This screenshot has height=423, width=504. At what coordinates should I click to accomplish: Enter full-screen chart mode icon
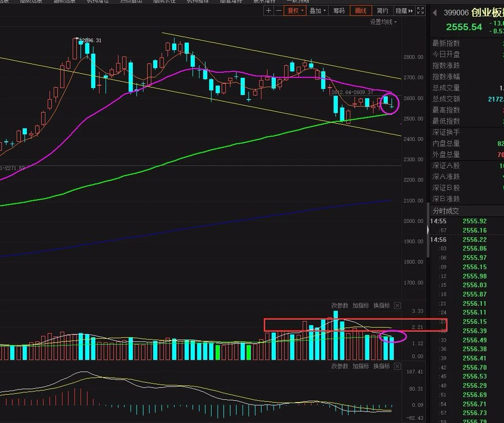click(420, 11)
